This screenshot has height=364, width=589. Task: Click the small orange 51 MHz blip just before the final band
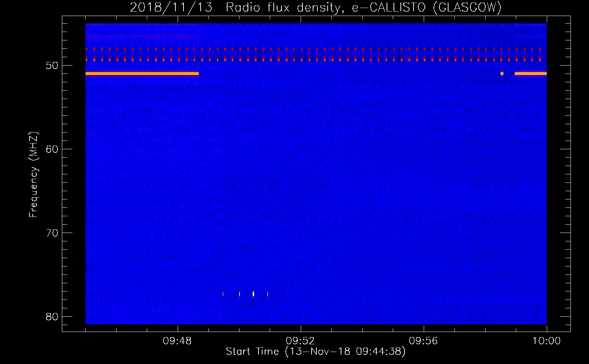point(502,74)
